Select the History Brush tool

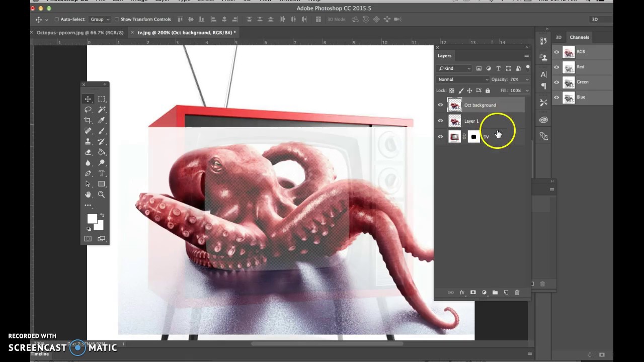tap(102, 141)
